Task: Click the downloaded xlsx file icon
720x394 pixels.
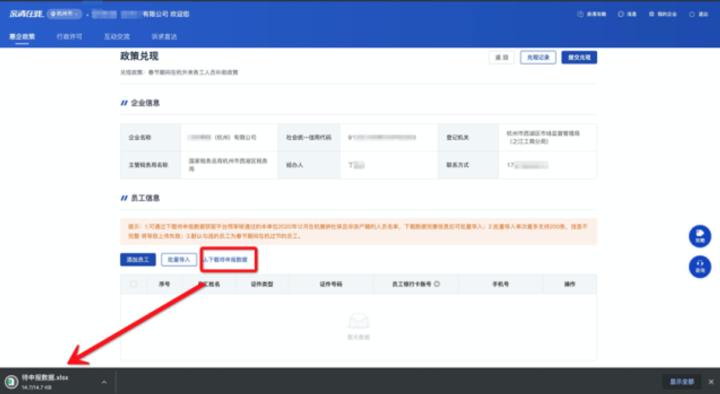Action: [11, 381]
